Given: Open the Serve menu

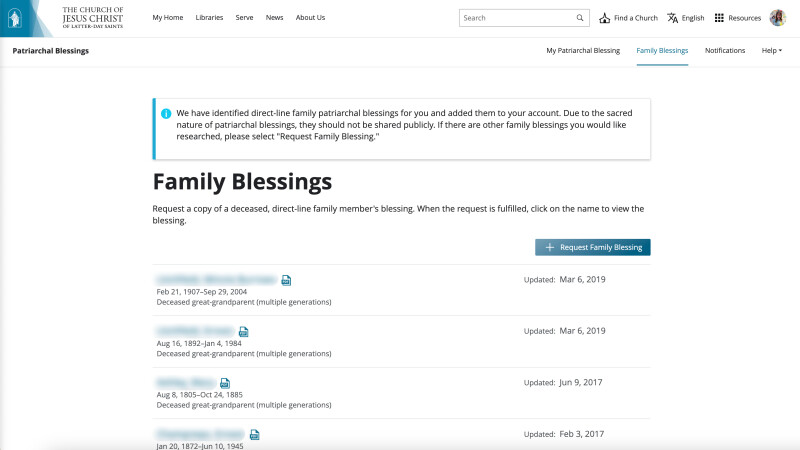Looking at the screenshot, I should [x=244, y=18].
